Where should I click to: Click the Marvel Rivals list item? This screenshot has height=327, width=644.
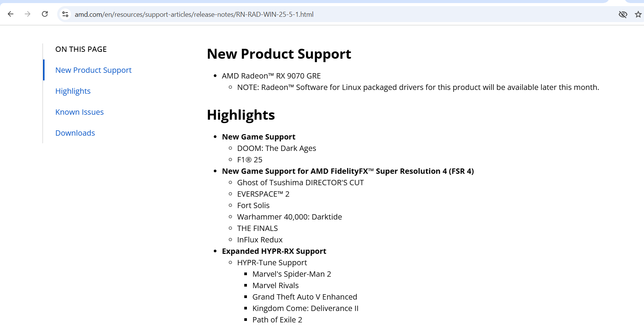click(x=275, y=285)
